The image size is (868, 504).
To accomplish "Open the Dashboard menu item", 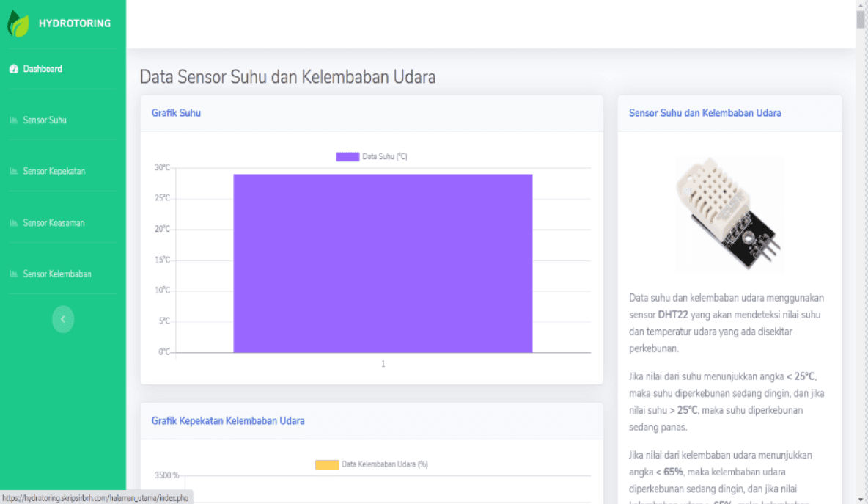I will coord(63,69).
